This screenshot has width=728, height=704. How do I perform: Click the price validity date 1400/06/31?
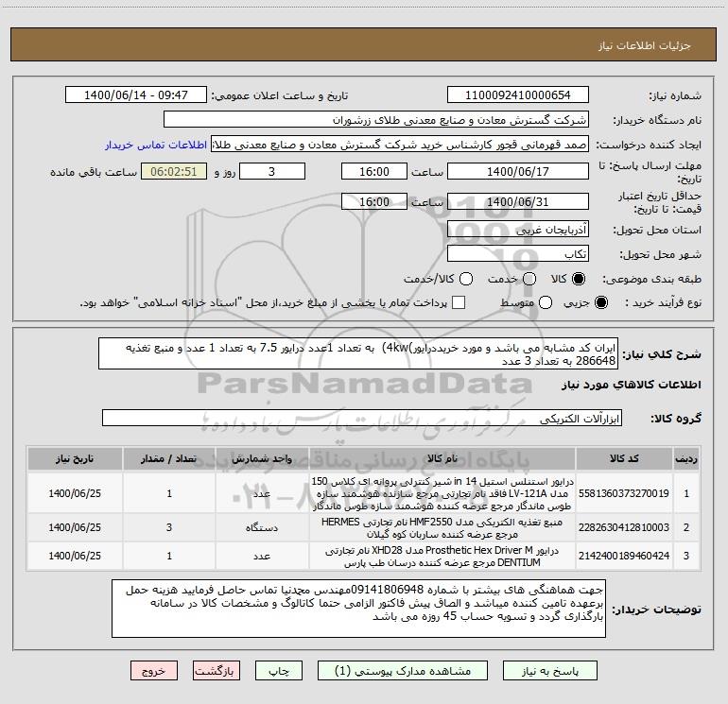[518, 201]
